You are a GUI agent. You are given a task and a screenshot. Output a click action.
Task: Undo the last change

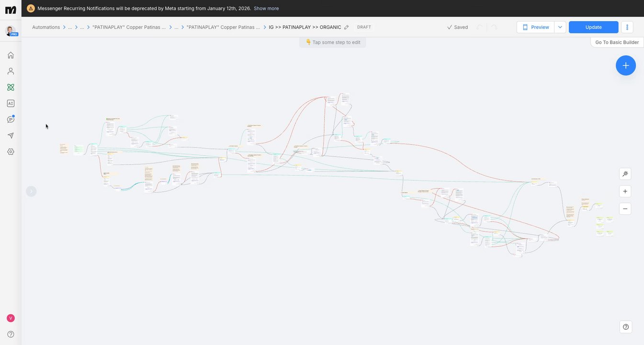pos(479,27)
